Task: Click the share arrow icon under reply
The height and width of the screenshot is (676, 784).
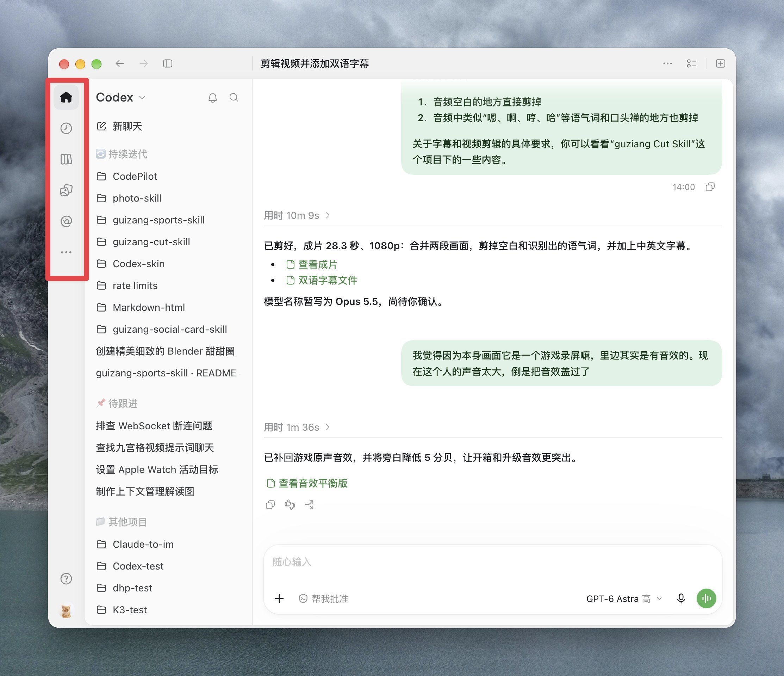Action: click(x=310, y=504)
